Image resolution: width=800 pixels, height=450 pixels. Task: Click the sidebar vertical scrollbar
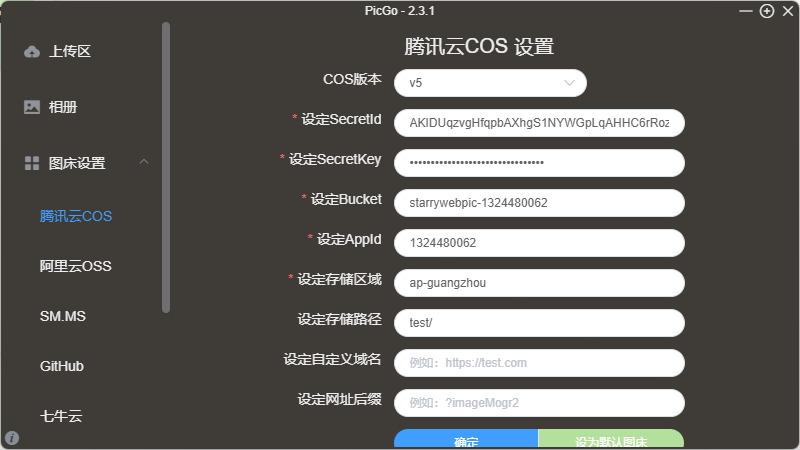point(166,167)
